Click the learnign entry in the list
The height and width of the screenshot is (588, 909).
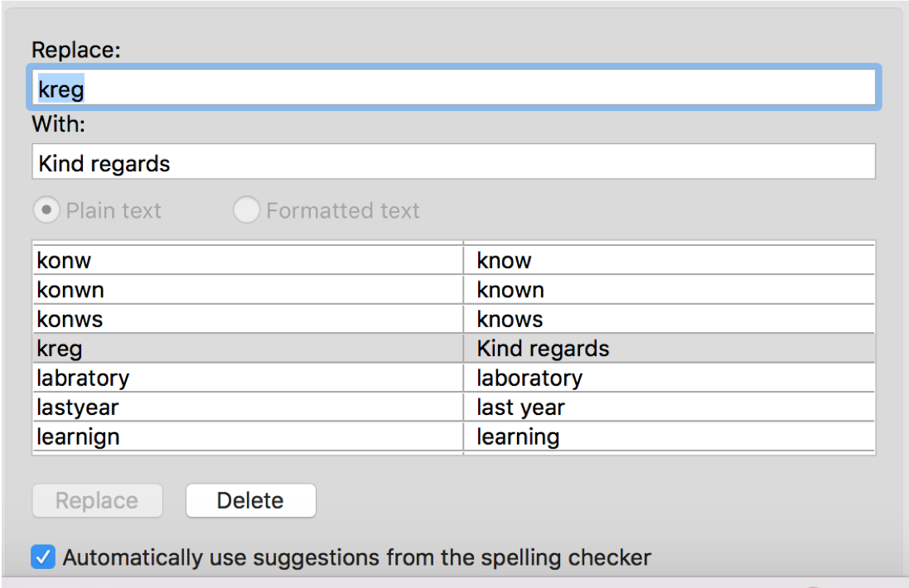(78, 436)
